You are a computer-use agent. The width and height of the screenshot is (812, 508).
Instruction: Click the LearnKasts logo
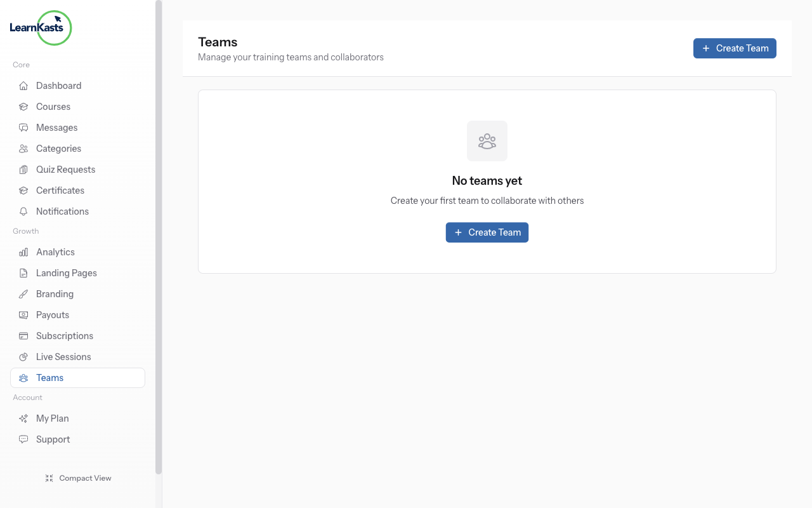[40, 28]
